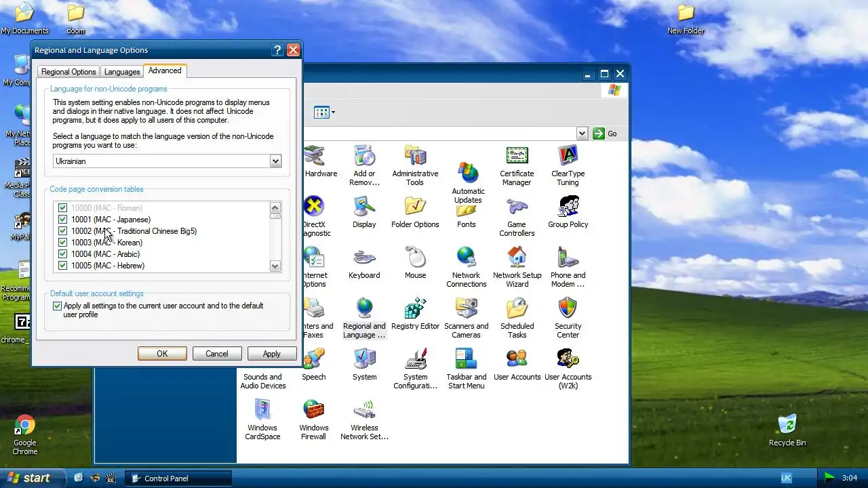Screen dimensions: 868x488
Task: Open Administrative Tools icon
Action: (x=415, y=165)
